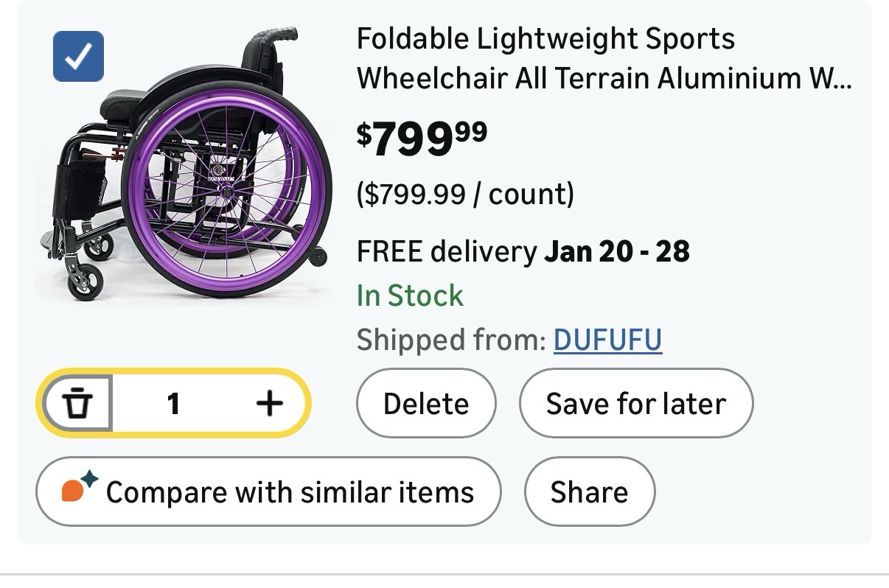Viewport: 889px width, 588px height.
Task: Click the $799.99 price
Action: click(x=422, y=139)
